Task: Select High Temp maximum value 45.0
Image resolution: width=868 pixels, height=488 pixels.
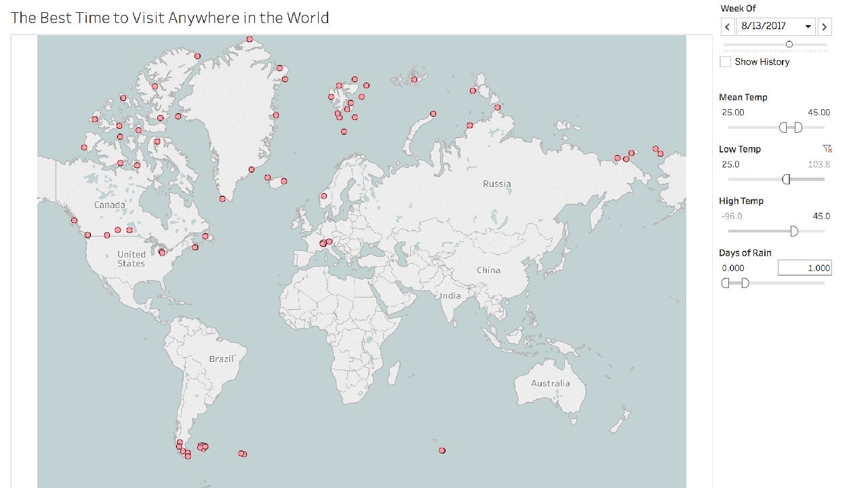Action: pyautogui.click(x=822, y=216)
